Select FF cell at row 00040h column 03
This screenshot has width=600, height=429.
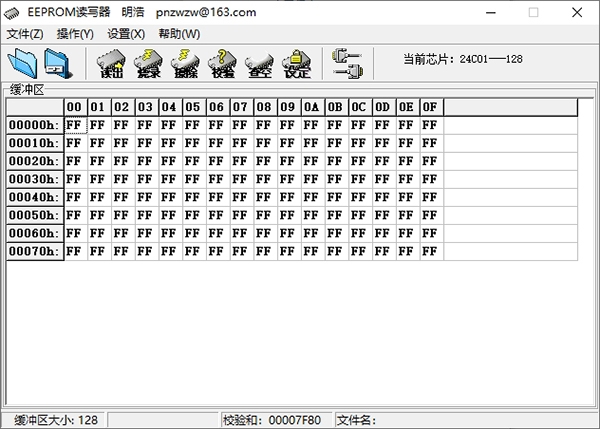tap(147, 197)
